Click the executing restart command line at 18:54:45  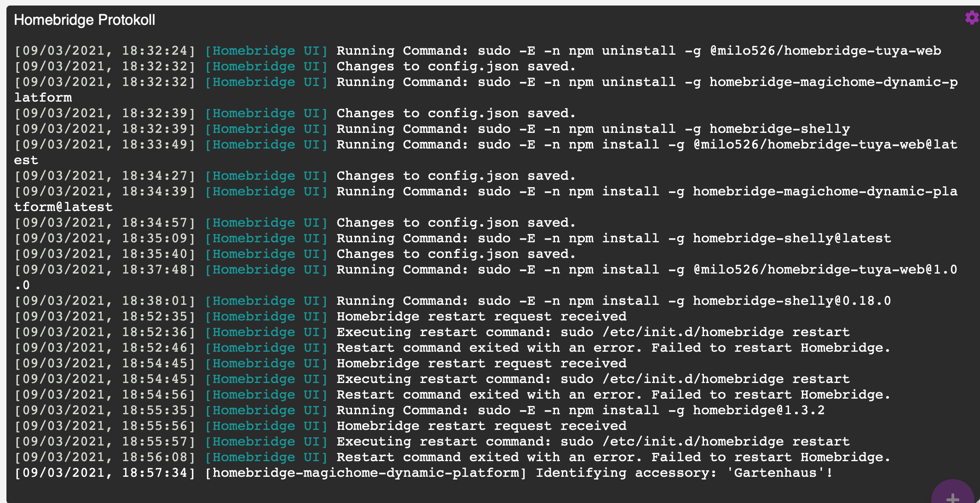[593, 379]
